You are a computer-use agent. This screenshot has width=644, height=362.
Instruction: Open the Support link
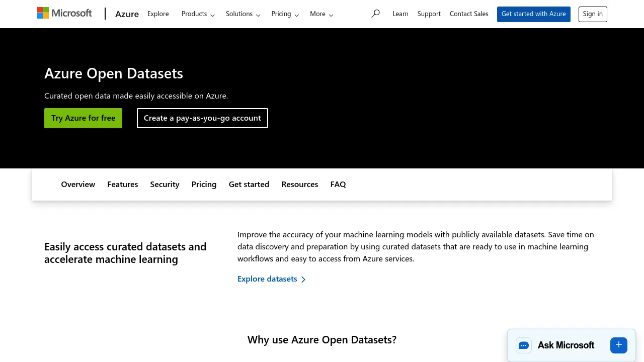tap(429, 14)
